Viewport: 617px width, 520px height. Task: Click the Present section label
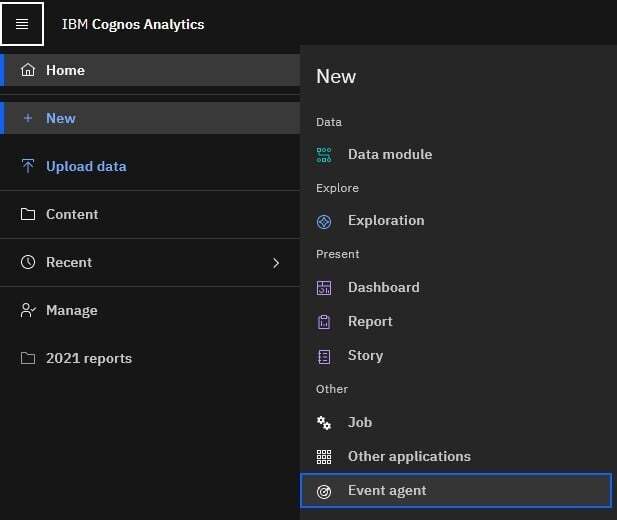[x=338, y=254]
